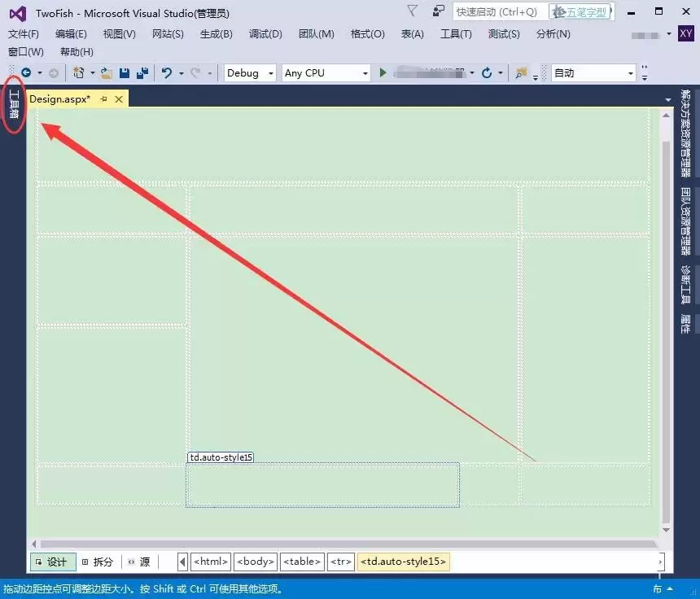Open the 格式(O) menu
Viewport: 700px width, 599px height.
pyautogui.click(x=370, y=34)
